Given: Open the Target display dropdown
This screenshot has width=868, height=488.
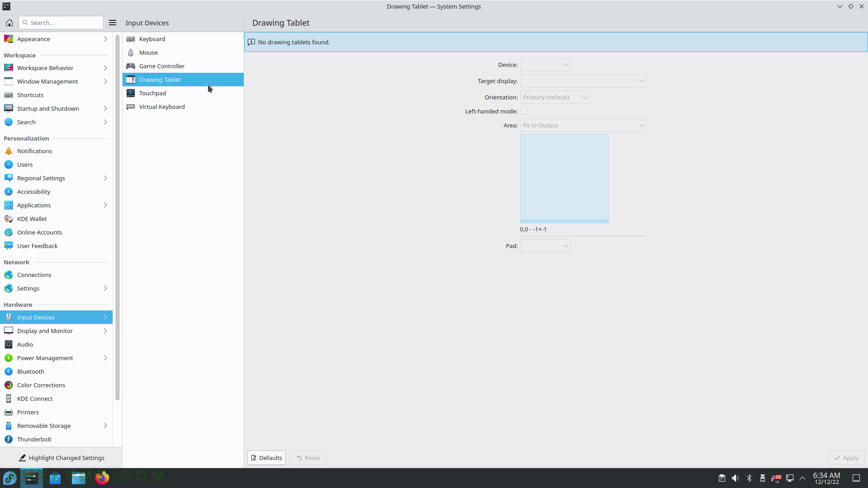Looking at the screenshot, I should click(583, 81).
